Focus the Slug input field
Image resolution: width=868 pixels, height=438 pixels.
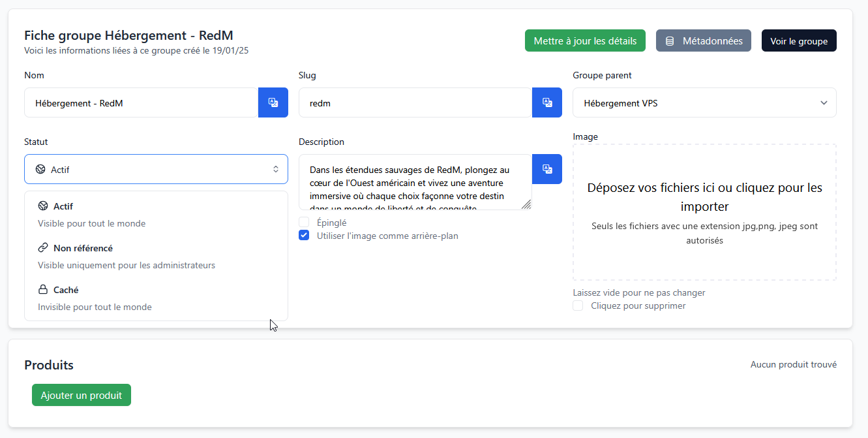click(415, 102)
